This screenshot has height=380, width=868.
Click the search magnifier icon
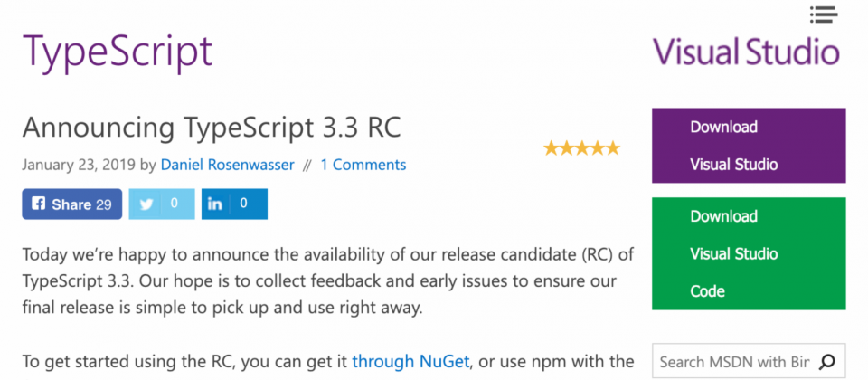tap(826, 362)
